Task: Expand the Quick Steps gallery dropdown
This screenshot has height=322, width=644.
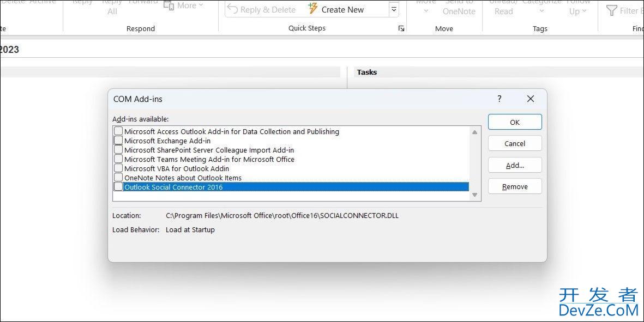Action: pyautogui.click(x=394, y=9)
